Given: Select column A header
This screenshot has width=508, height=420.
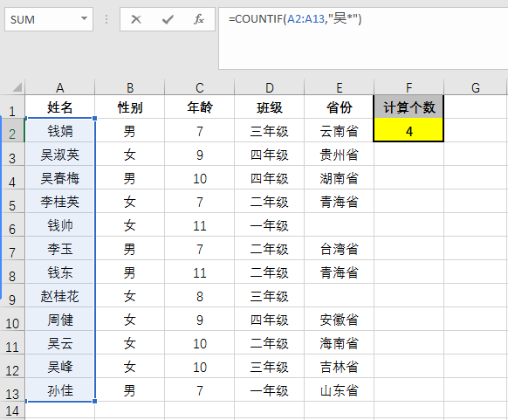Looking at the screenshot, I should point(60,87).
